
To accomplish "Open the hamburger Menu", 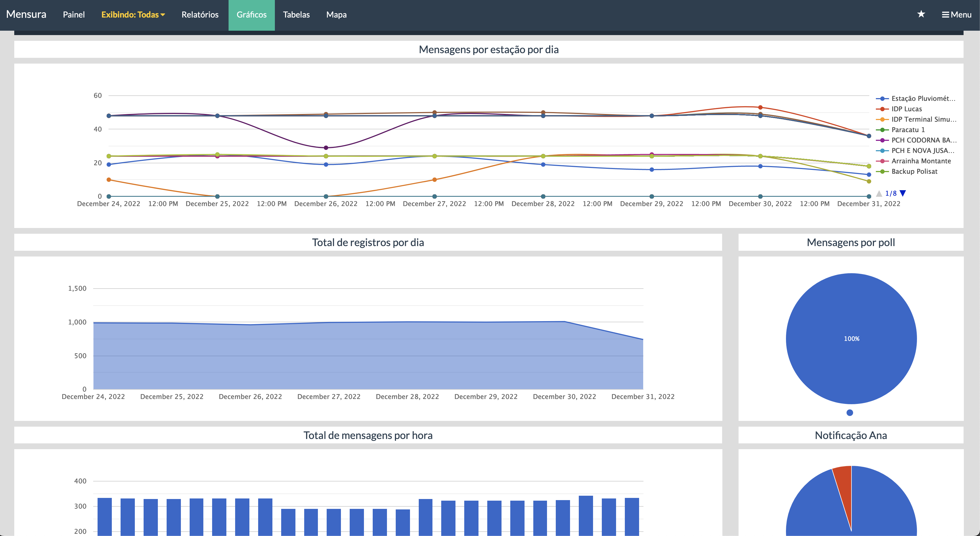I will pyautogui.click(x=956, y=15).
